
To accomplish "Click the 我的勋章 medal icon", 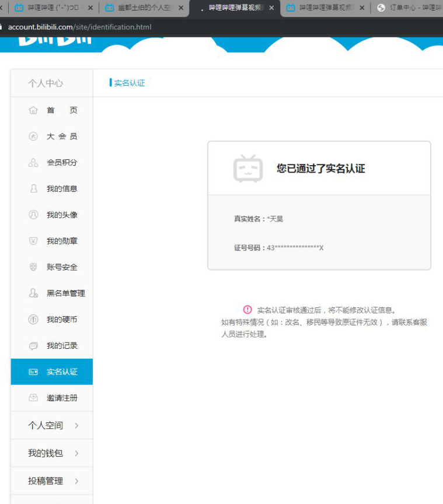I will point(33,241).
